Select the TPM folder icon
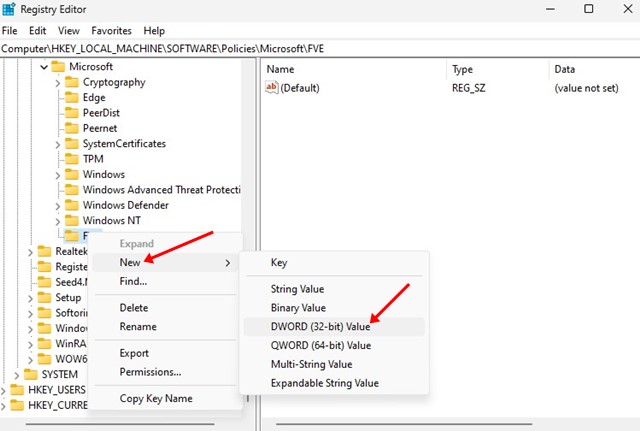The height and width of the screenshot is (431, 640). tap(72, 159)
